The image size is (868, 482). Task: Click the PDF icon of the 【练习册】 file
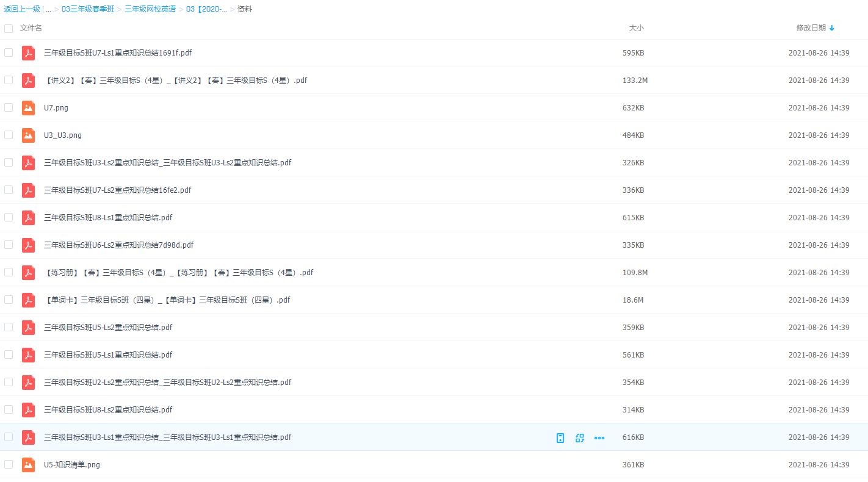28,273
